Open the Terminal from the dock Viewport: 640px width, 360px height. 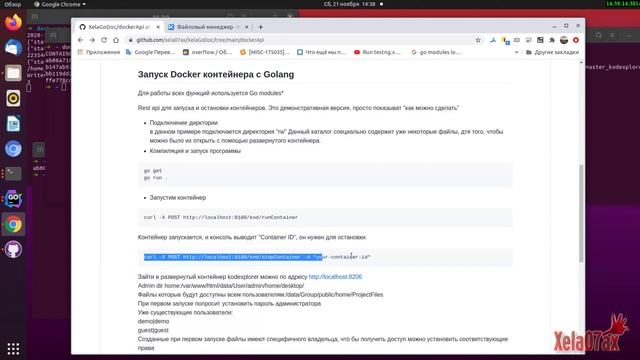click(x=13, y=174)
